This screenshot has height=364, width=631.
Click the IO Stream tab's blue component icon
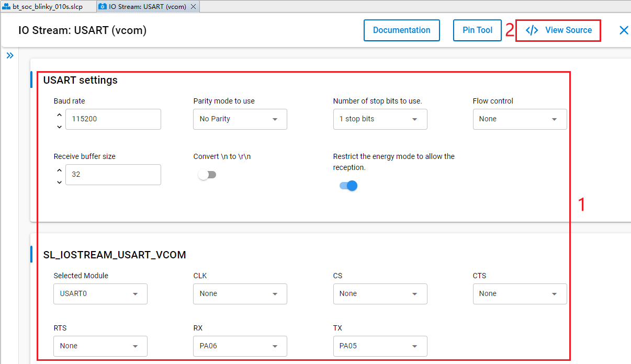[103, 7]
